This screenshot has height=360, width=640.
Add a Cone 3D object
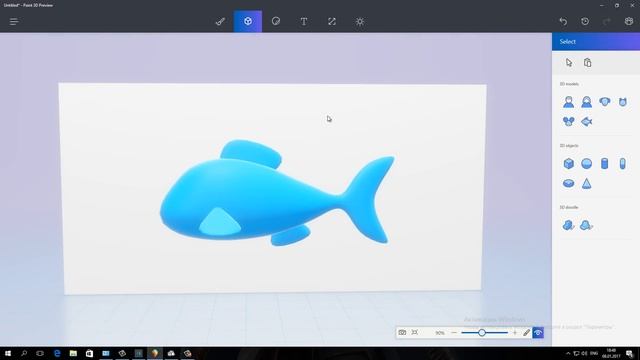pyautogui.click(x=587, y=183)
